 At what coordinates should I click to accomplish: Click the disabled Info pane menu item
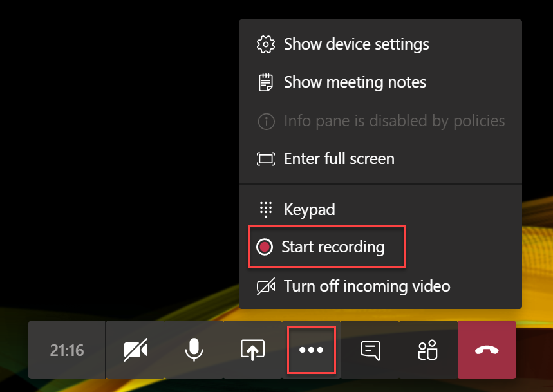click(x=394, y=120)
